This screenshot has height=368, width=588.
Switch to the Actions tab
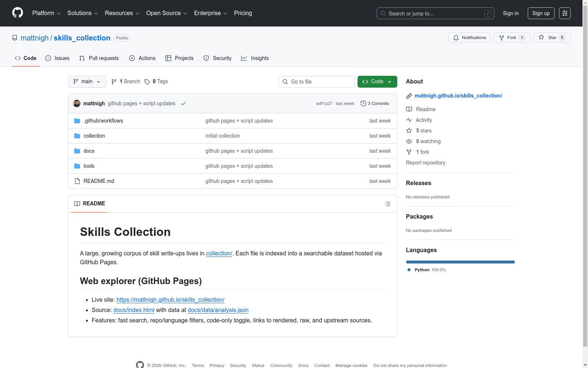142,58
